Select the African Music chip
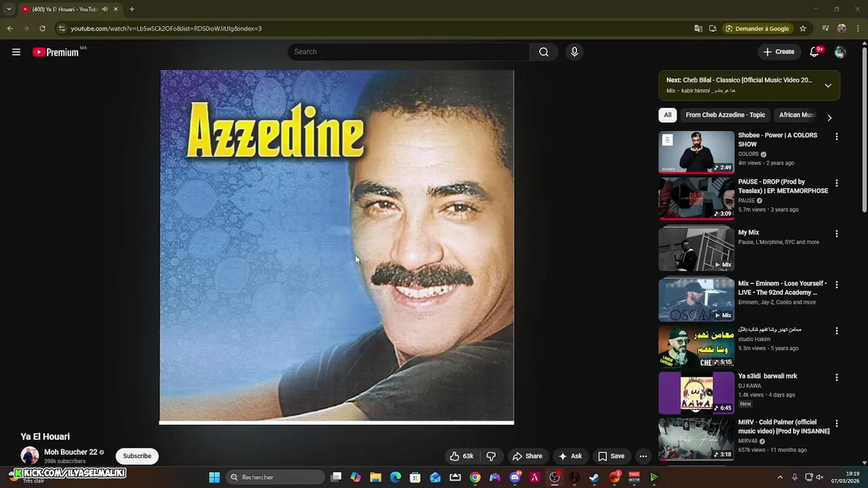Screen dimensions: 868x488 [x=797, y=115]
